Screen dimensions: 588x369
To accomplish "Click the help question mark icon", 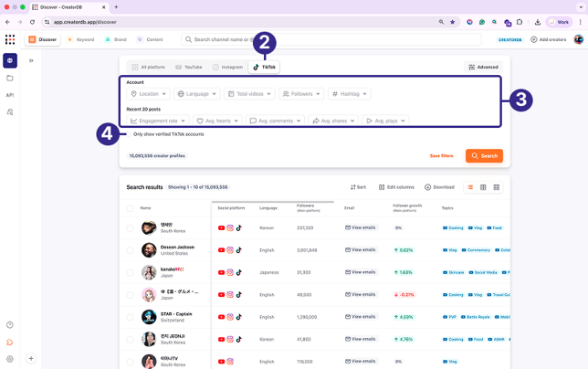I will (x=10, y=325).
